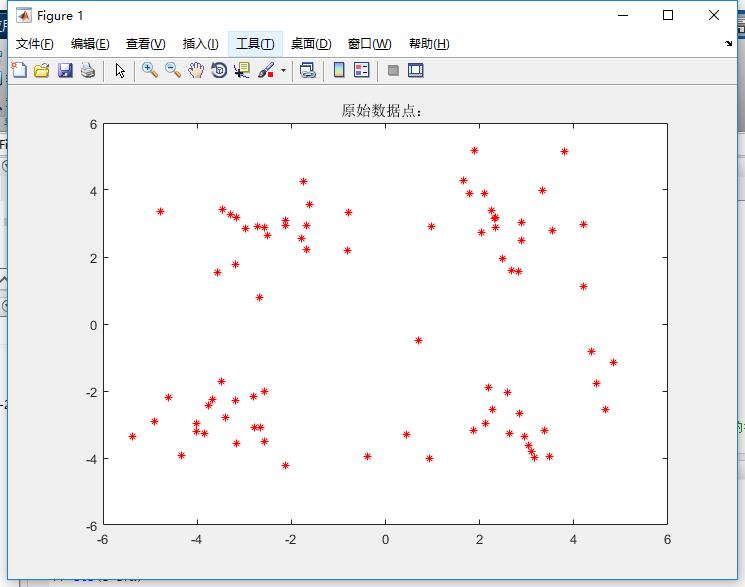Select the Pan hand tool

pyautogui.click(x=195, y=70)
